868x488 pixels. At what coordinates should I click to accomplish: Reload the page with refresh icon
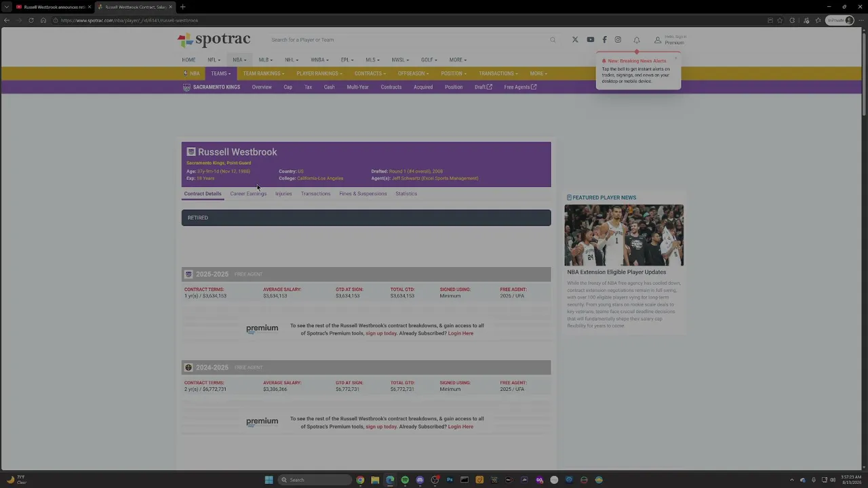[31, 20]
